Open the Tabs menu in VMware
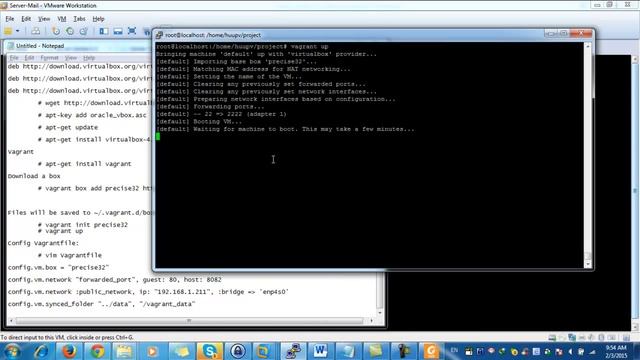 click(79, 19)
